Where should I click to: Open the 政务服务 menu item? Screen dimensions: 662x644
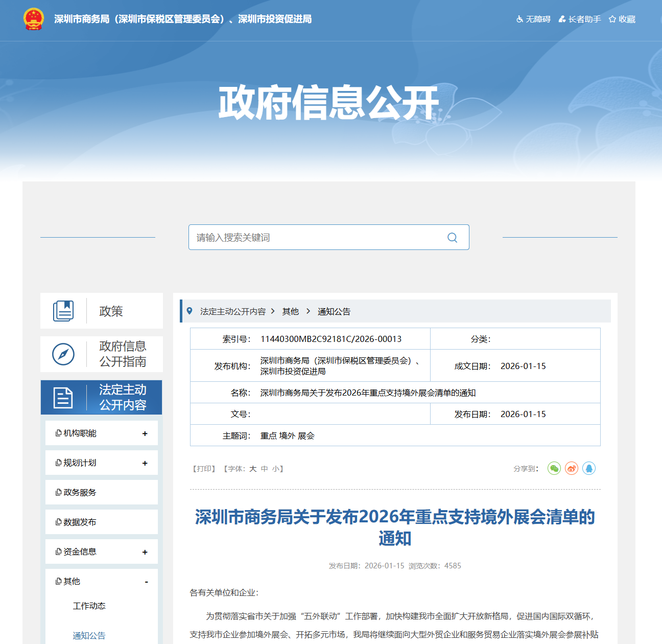(x=80, y=493)
